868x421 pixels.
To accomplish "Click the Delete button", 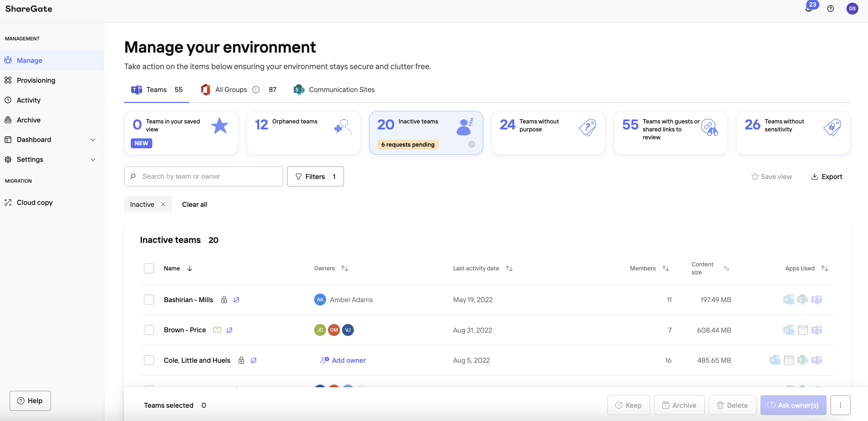I will click(x=732, y=405).
